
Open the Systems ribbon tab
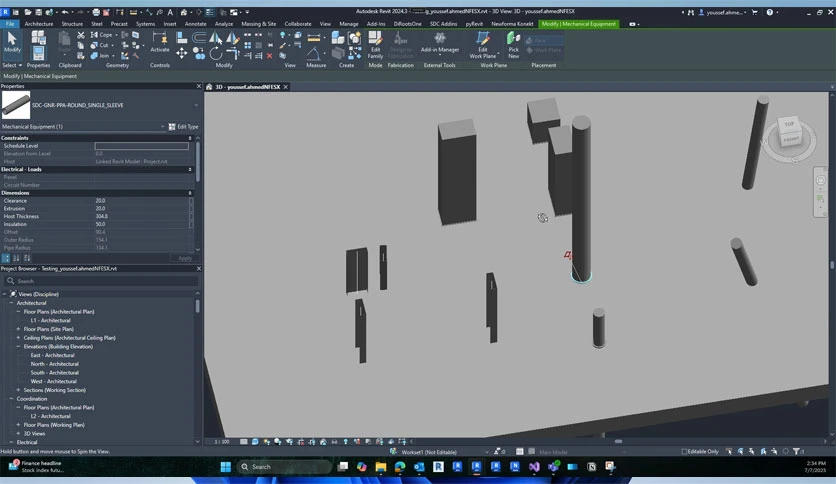(x=145, y=24)
